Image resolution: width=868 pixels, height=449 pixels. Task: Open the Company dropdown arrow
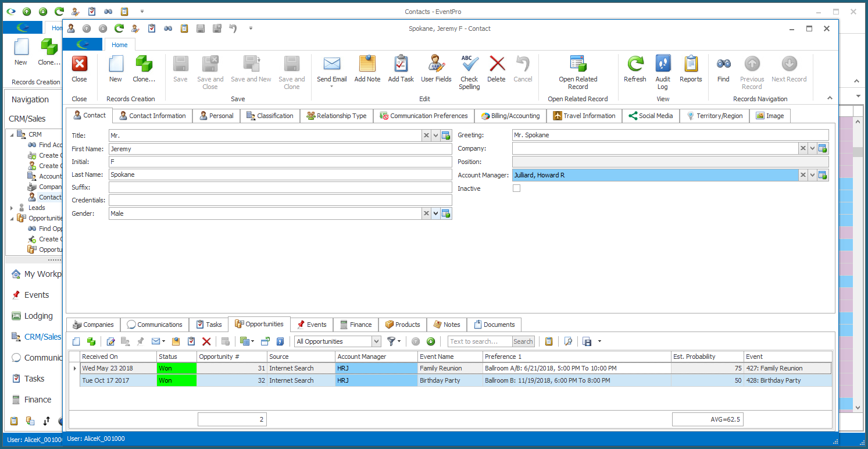click(812, 149)
